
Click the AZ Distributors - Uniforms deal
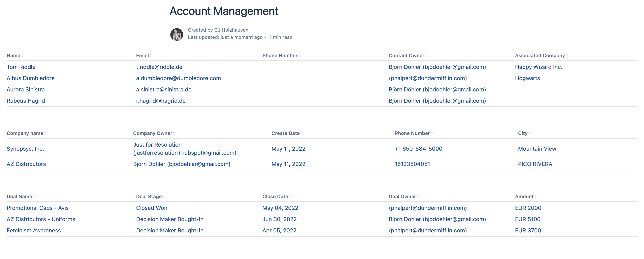coord(41,220)
